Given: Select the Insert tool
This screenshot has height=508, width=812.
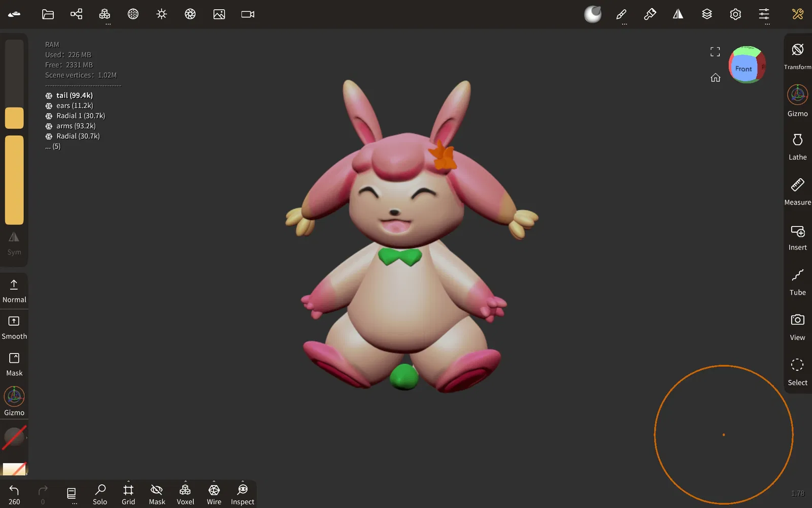Looking at the screenshot, I should coord(798,237).
